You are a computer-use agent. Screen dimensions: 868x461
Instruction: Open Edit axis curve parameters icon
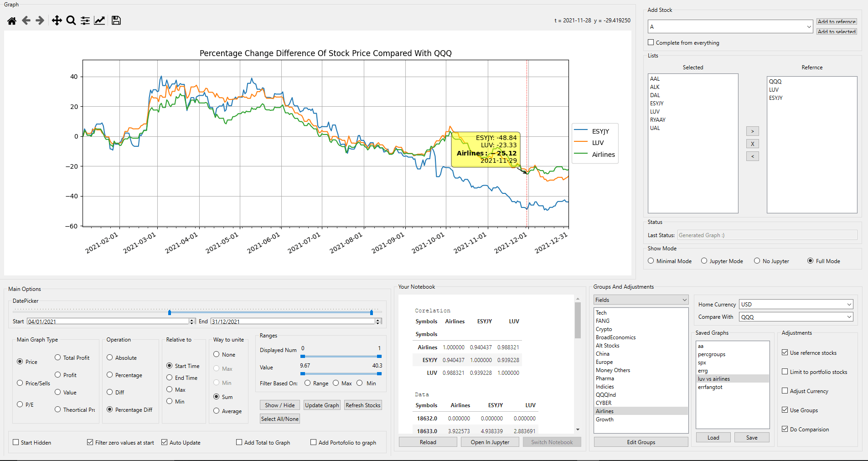point(99,21)
